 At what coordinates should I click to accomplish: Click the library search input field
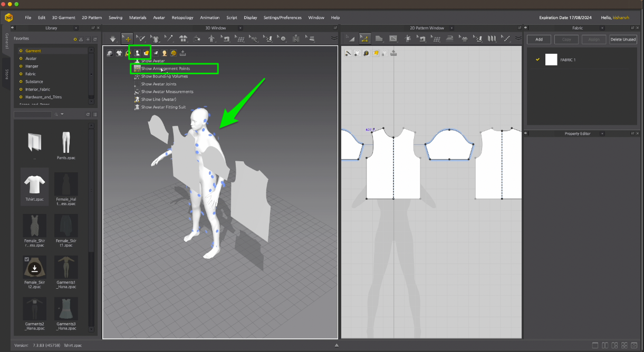[33, 114]
